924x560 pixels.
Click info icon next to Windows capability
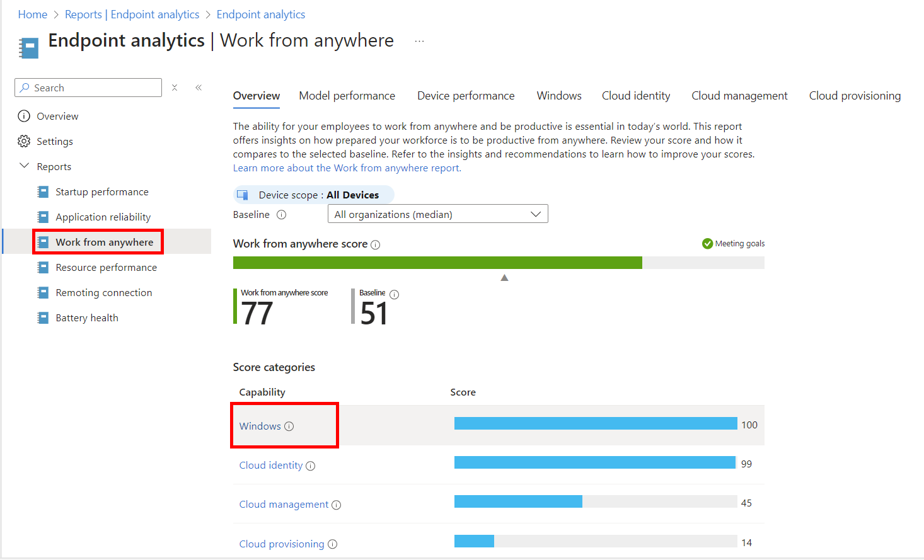pos(289,426)
